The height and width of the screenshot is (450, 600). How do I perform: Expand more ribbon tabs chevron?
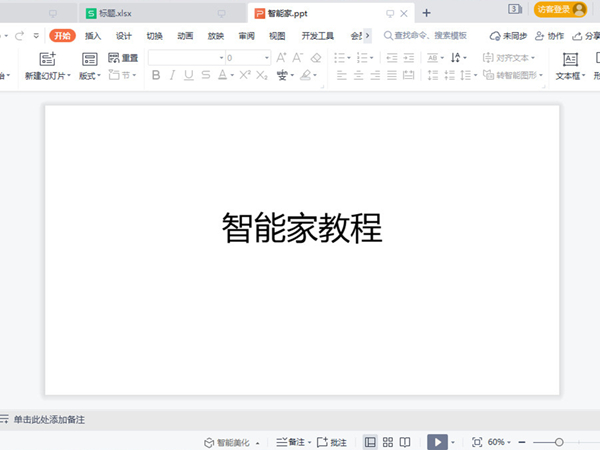(367, 36)
